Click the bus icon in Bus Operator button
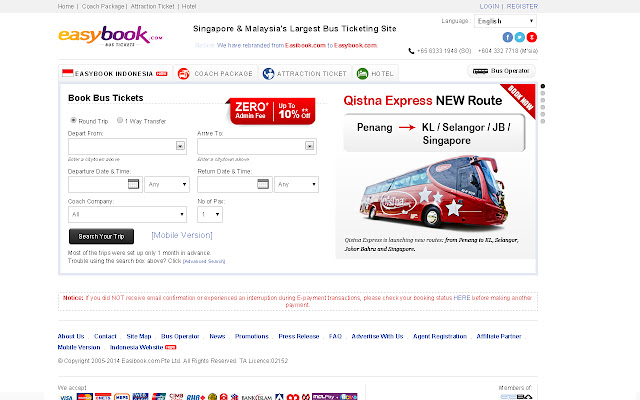 pyautogui.click(x=480, y=71)
